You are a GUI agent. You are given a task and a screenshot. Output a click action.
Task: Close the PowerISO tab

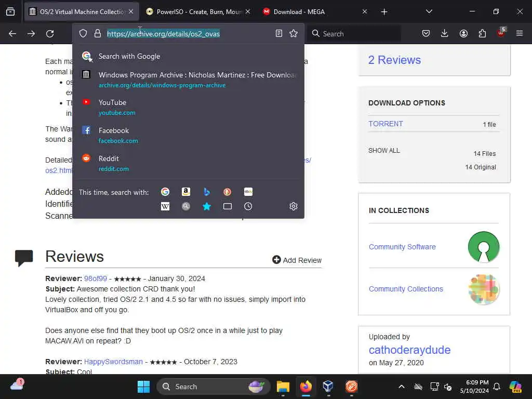point(248,11)
